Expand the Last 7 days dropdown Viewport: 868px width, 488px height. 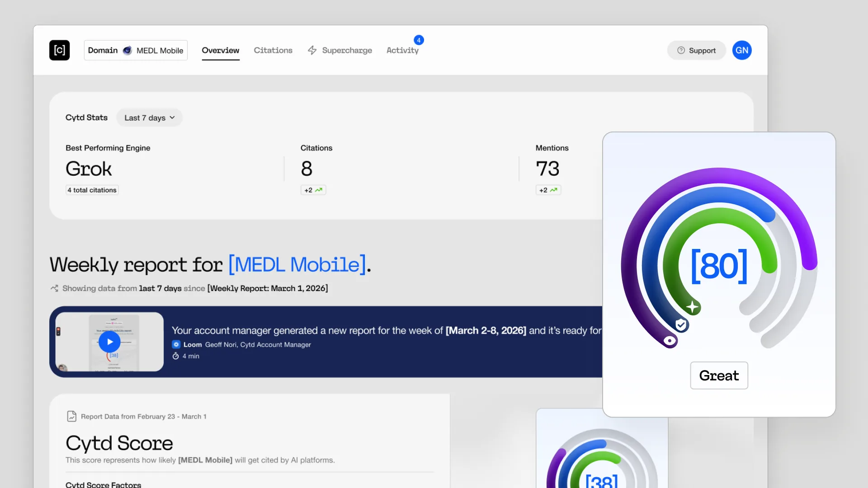[x=149, y=117]
